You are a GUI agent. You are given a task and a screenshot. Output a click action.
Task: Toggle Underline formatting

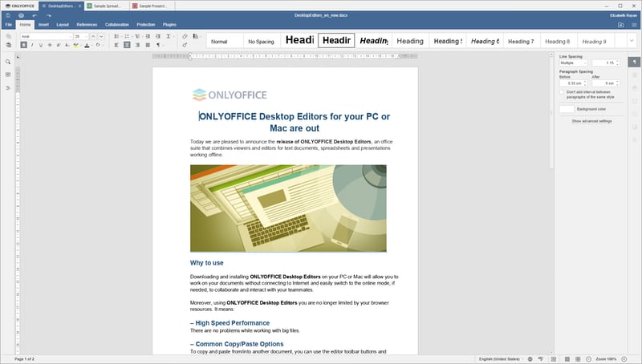click(41, 45)
